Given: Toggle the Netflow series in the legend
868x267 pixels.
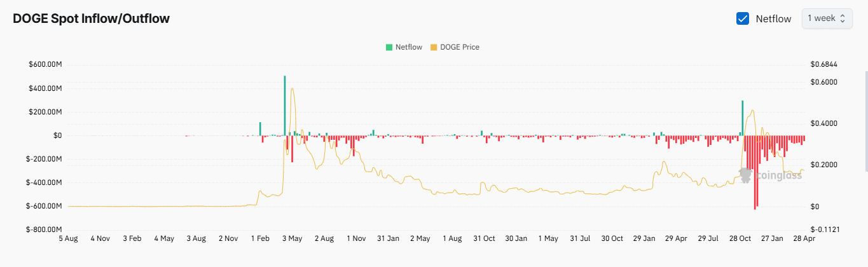Looking at the screenshot, I should 403,47.
